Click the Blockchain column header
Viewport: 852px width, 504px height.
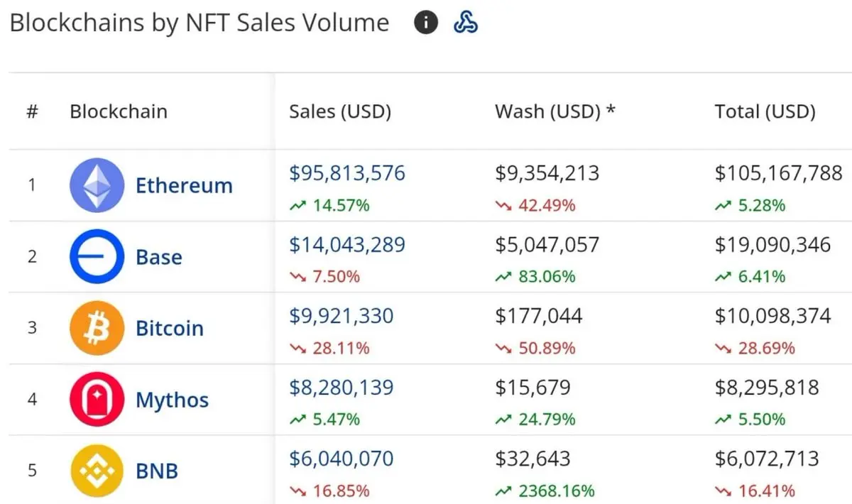(119, 111)
